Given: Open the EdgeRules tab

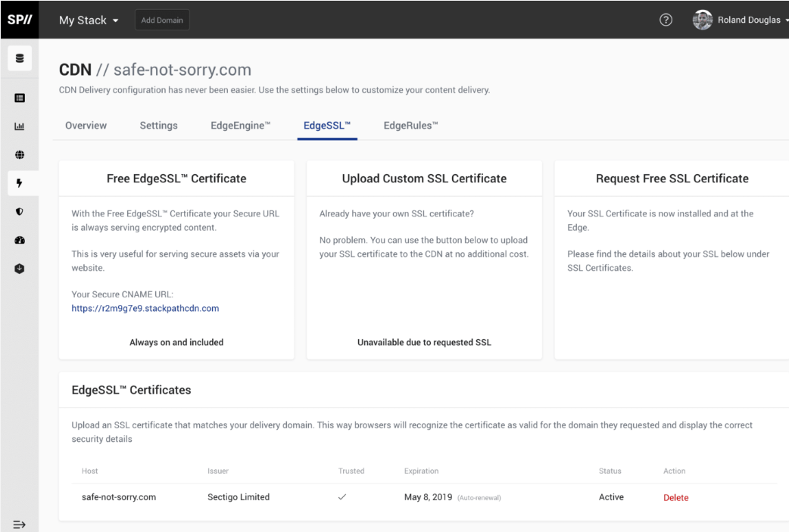Looking at the screenshot, I should tap(410, 126).
